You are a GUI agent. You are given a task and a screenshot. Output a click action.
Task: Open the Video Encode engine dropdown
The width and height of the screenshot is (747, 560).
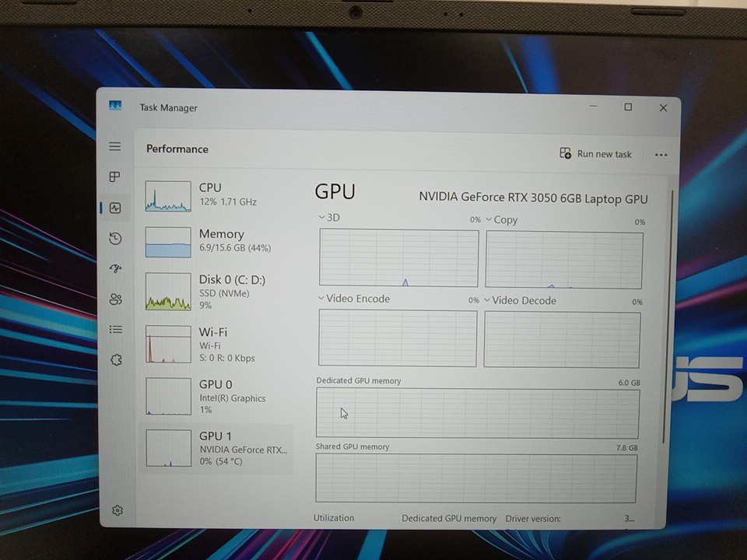[x=354, y=299]
